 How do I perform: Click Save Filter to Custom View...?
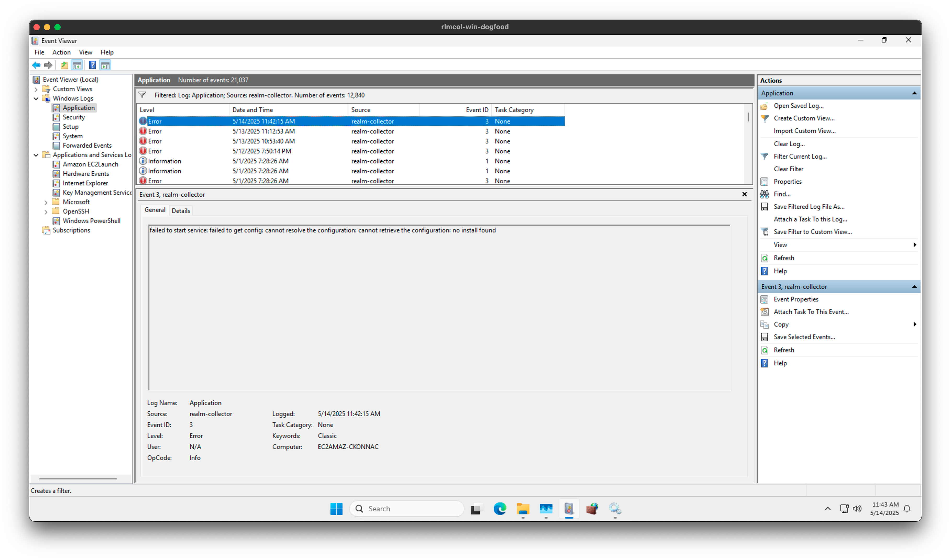[x=812, y=232]
